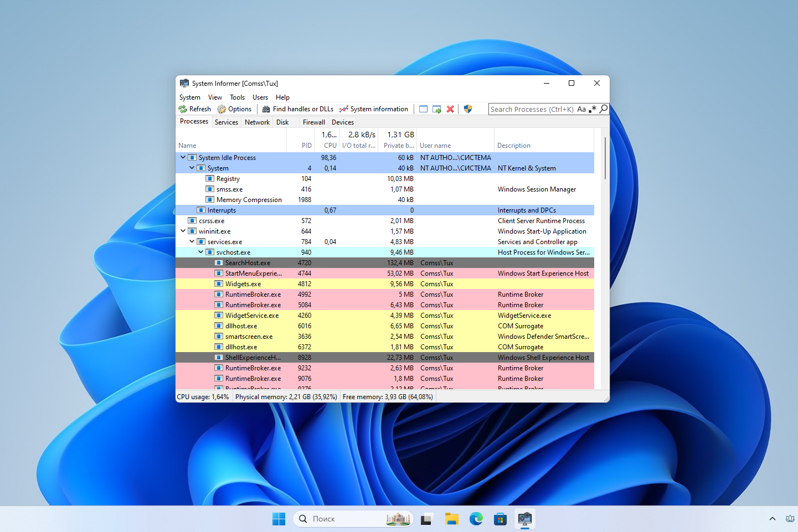
Task: Open the Windows Start menu
Action: [x=279, y=519]
